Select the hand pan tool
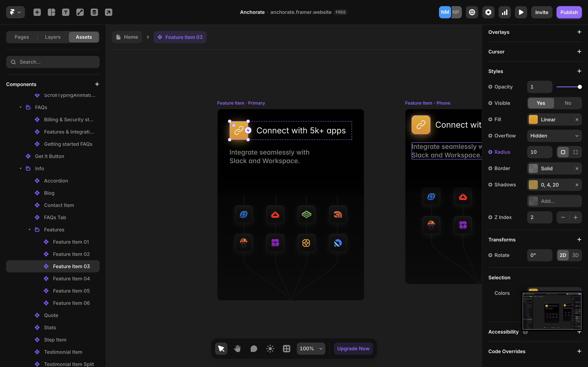Screen dimensions: 588x367 pyautogui.click(x=237, y=349)
